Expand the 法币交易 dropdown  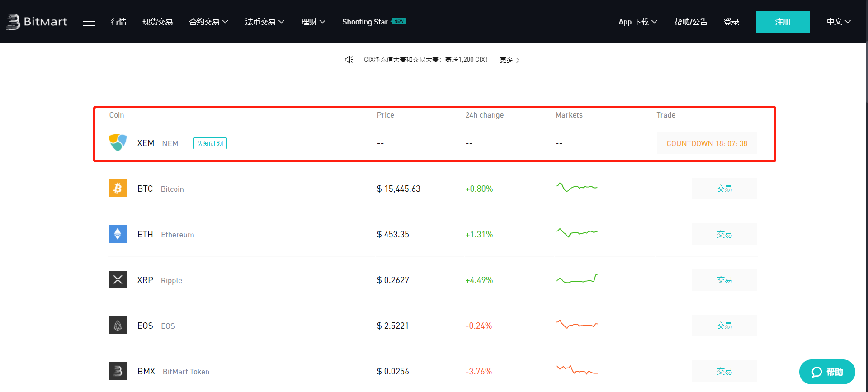(264, 22)
